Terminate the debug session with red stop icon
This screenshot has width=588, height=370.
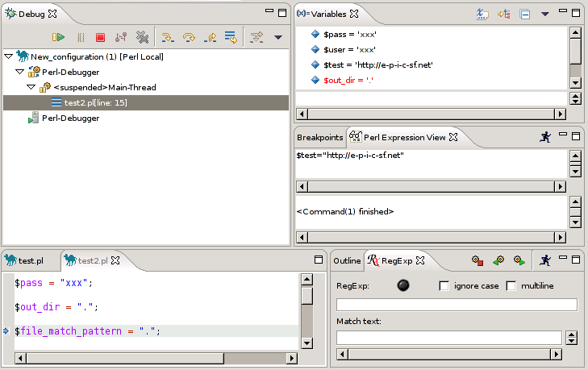pyautogui.click(x=100, y=37)
